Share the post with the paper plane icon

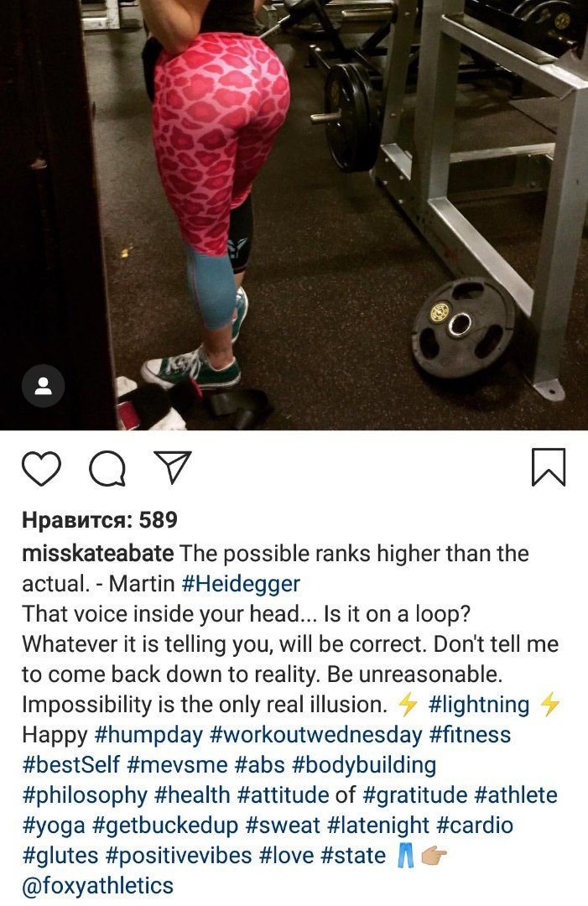(173, 466)
